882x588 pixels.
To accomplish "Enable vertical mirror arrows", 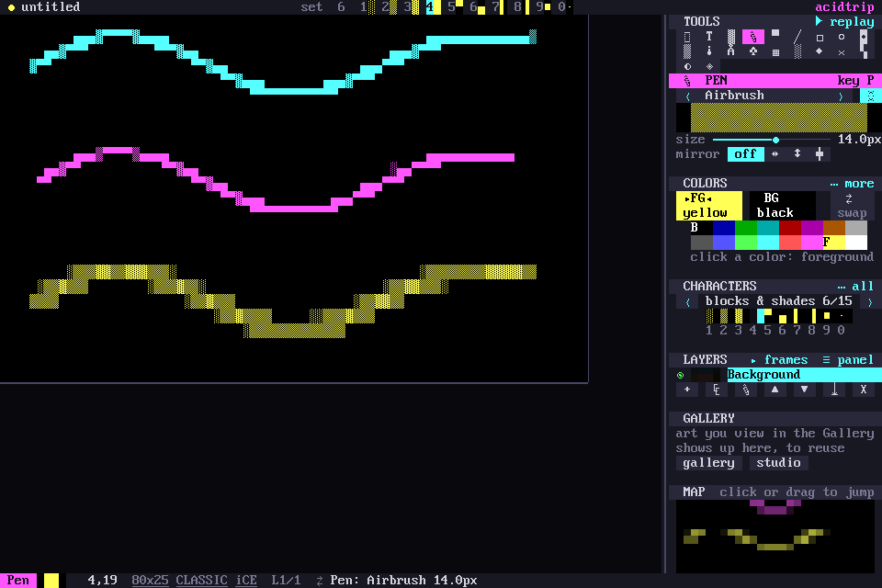I will tap(797, 154).
